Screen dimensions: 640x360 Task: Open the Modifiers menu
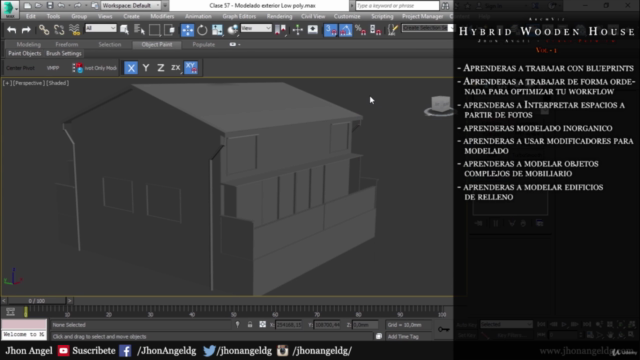tap(162, 16)
